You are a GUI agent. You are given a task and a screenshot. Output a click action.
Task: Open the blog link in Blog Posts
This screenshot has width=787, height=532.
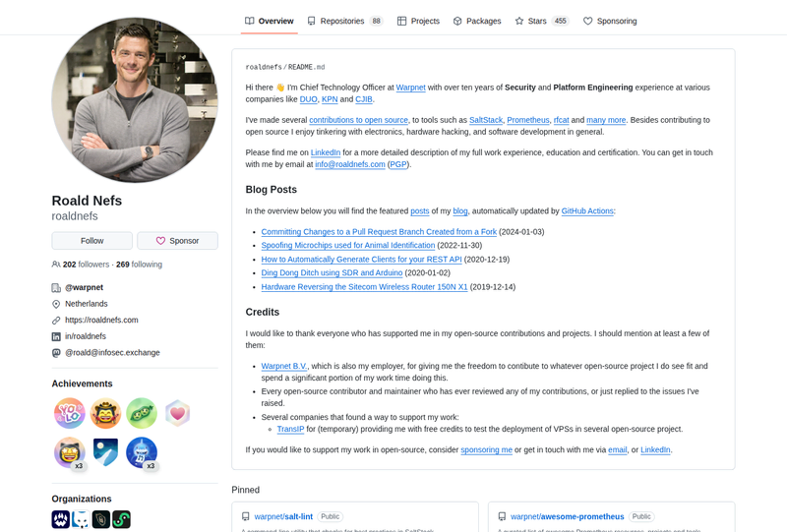click(x=459, y=210)
